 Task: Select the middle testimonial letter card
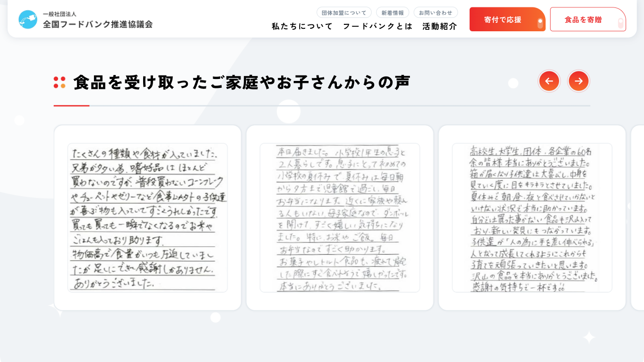tap(340, 216)
